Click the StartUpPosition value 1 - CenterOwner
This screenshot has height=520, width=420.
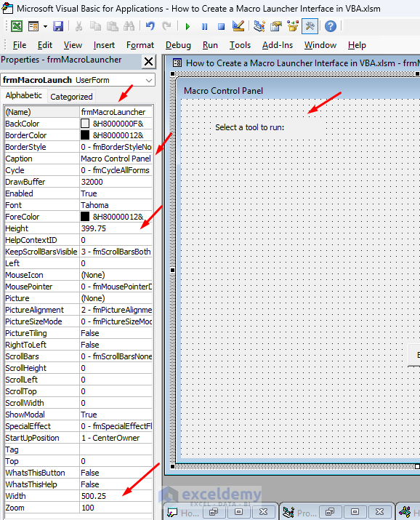click(116, 438)
